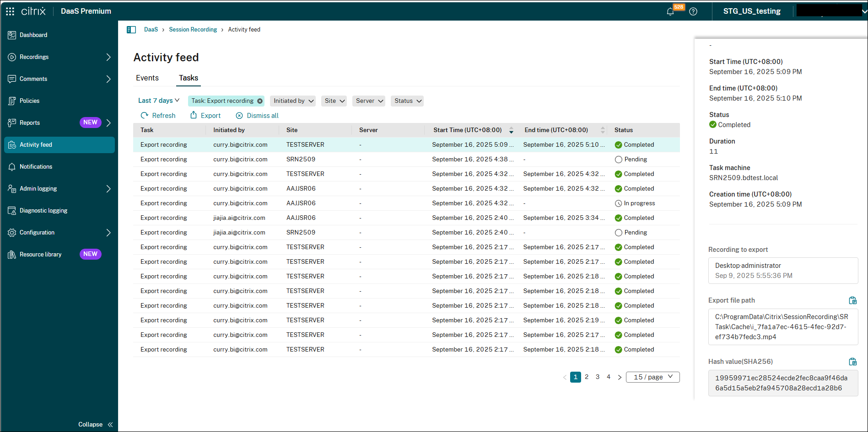Copy the export file path
868x432 pixels.
(852, 300)
